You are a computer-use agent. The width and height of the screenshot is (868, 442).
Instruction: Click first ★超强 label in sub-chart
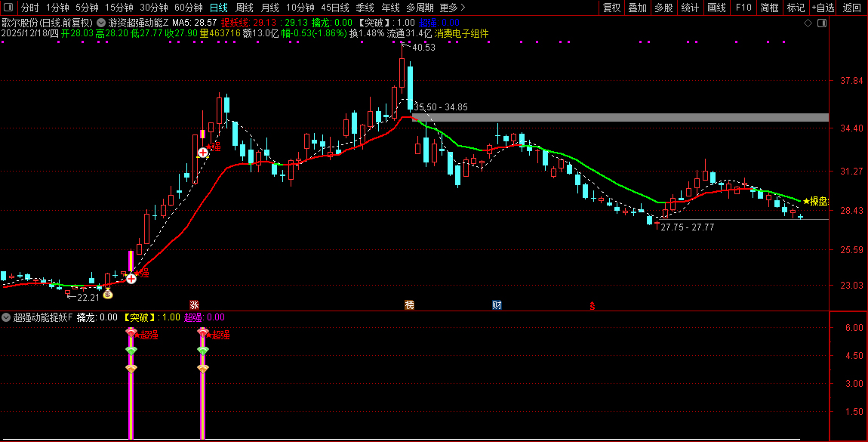146,335
